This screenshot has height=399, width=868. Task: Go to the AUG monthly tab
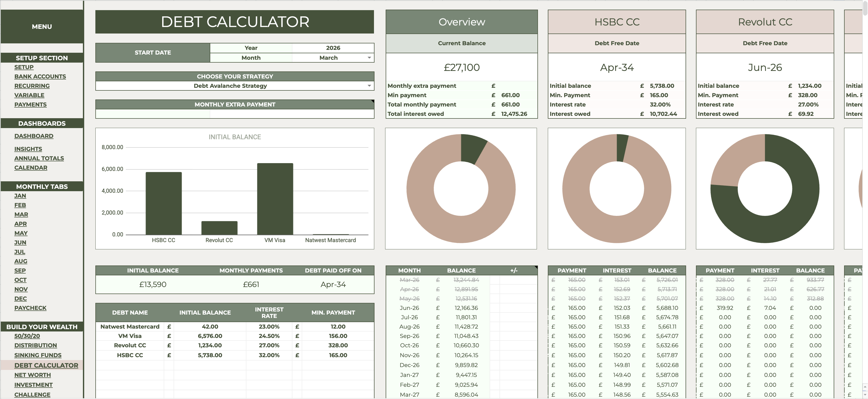coord(21,261)
